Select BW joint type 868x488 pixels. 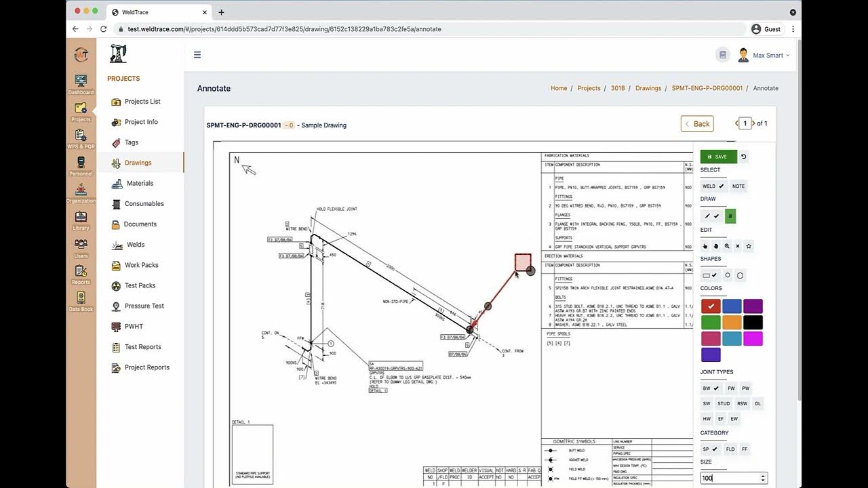click(711, 388)
